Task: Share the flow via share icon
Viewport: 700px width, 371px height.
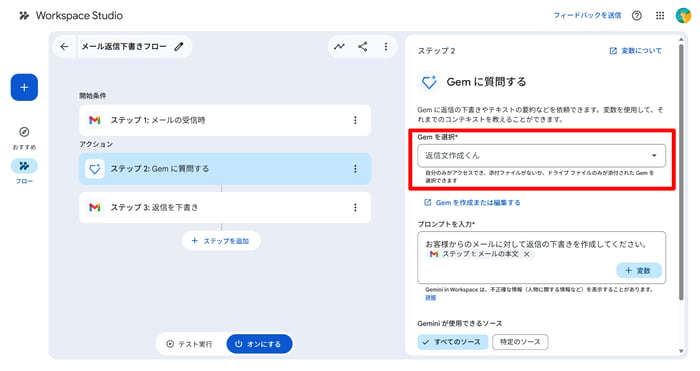Action: [362, 46]
